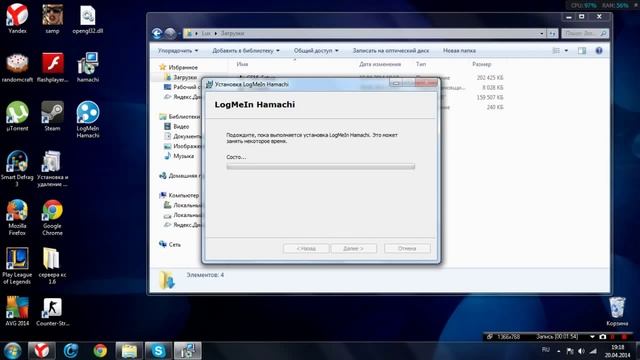Viewport: 640px width, 360px height.
Task: Open Explorer help question mark icon
Action: 599,51
